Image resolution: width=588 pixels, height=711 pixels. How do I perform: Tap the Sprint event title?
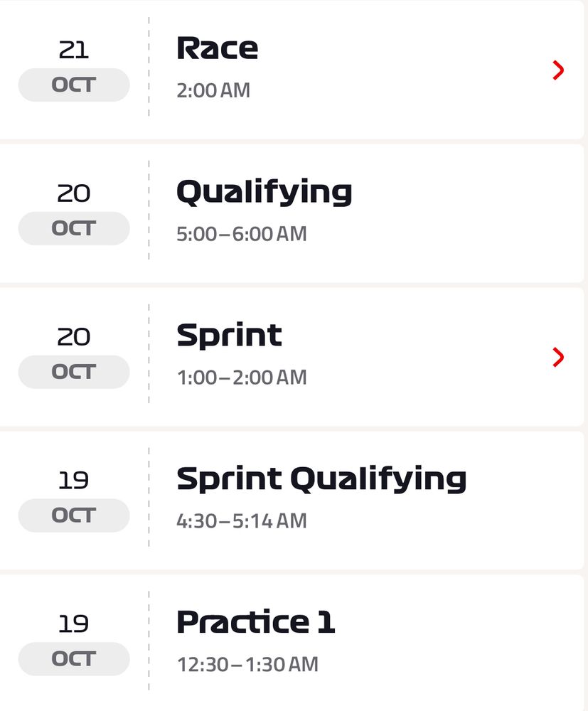click(x=230, y=335)
